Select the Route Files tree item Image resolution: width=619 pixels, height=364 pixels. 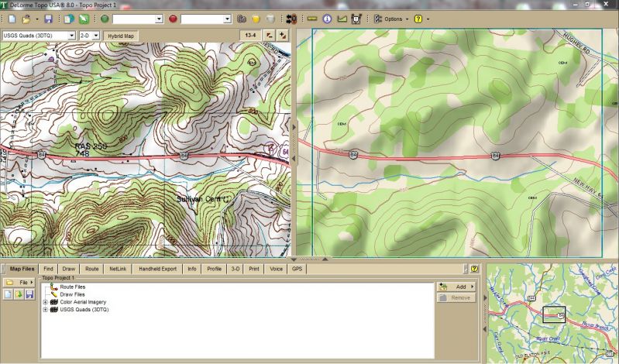72,287
